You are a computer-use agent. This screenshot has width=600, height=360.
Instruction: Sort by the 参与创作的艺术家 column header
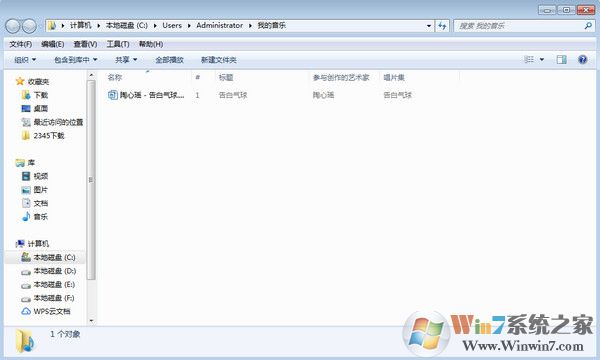coord(341,78)
